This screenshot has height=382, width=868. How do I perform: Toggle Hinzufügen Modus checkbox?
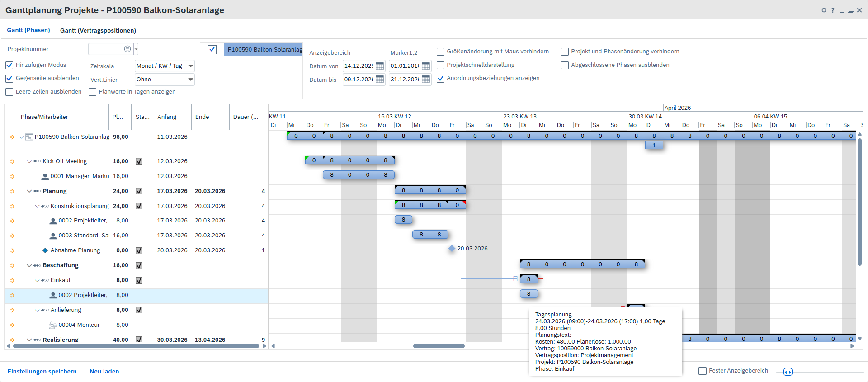(9, 65)
